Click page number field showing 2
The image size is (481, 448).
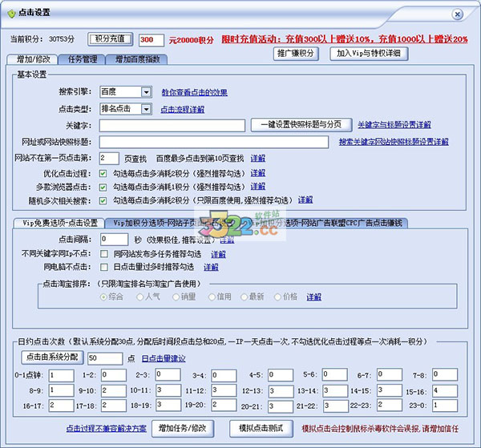point(109,159)
